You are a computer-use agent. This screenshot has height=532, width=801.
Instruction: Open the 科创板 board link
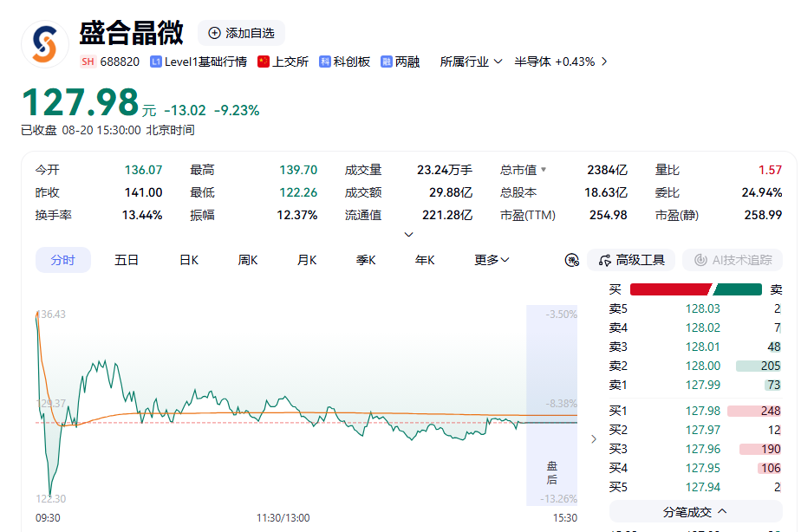point(351,62)
